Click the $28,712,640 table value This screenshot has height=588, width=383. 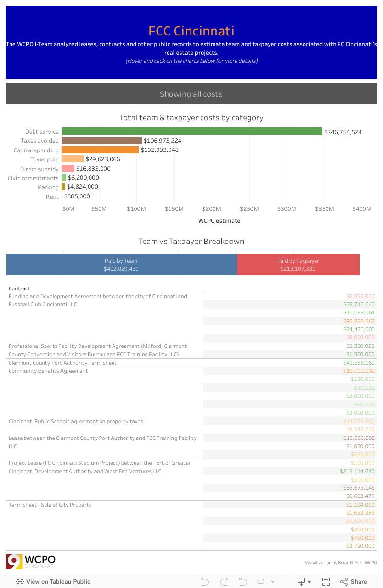359,305
